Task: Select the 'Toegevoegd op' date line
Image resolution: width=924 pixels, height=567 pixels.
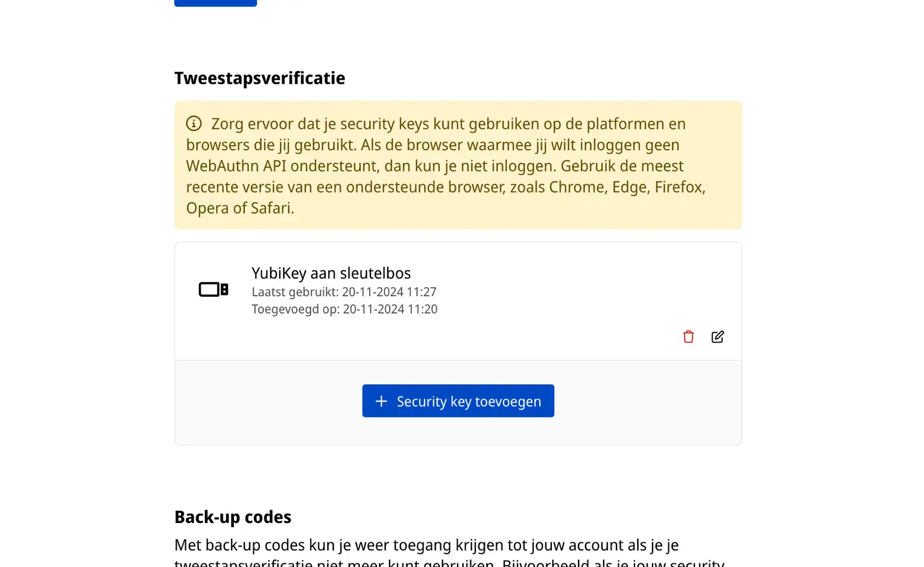Action: coord(345,309)
